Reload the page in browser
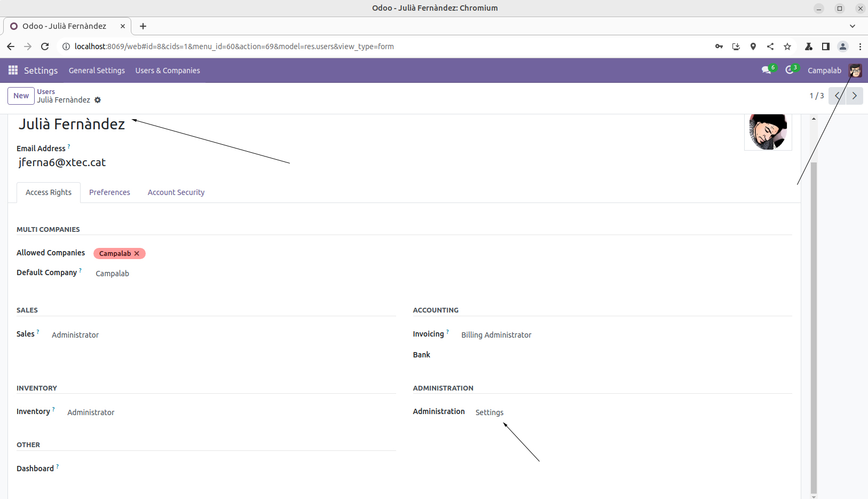 [45, 46]
